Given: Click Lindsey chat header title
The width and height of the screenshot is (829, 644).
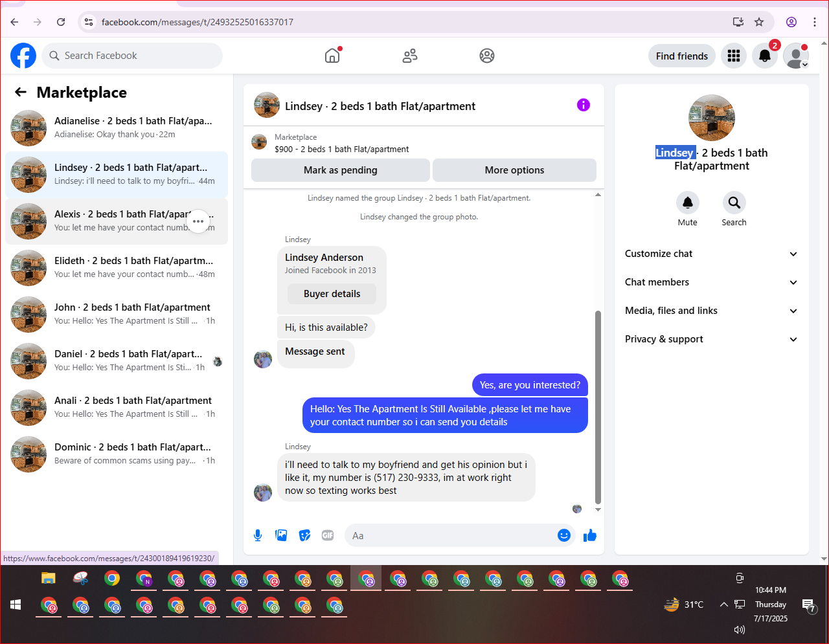Looking at the screenshot, I should [x=380, y=106].
